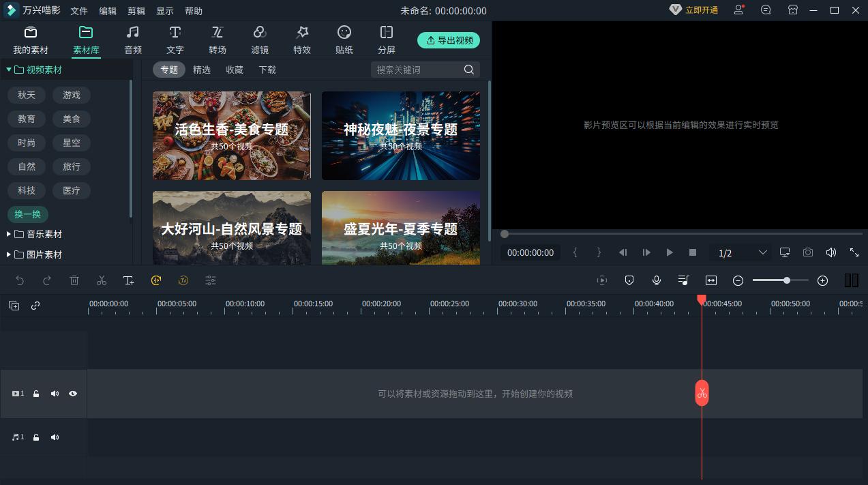
Task: Toggle visibility of video track 1 eye icon
Action: click(73, 394)
